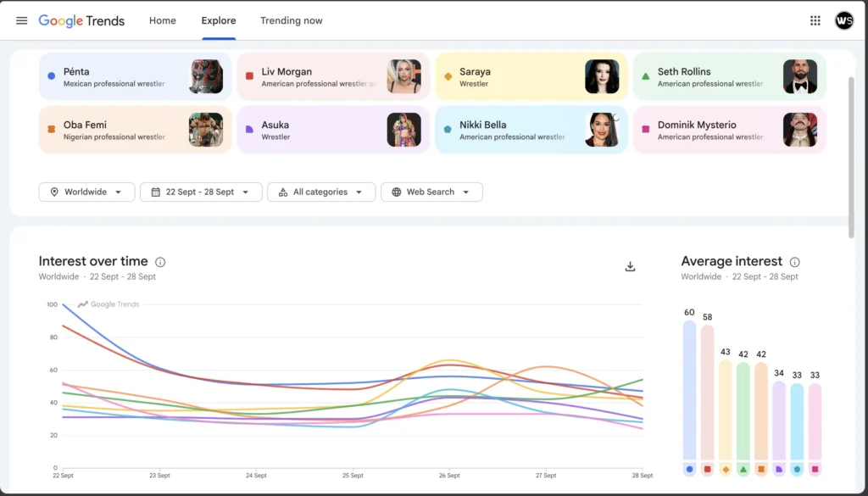Click the red average interest bar labeled 58
The height and width of the screenshot is (496, 868).
click(x=708, y=393)
